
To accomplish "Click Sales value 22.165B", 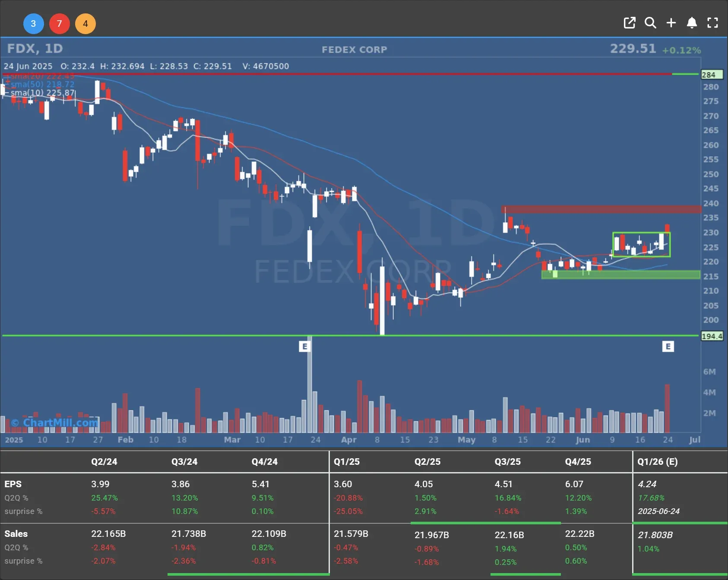I will [x=108, y=534].
